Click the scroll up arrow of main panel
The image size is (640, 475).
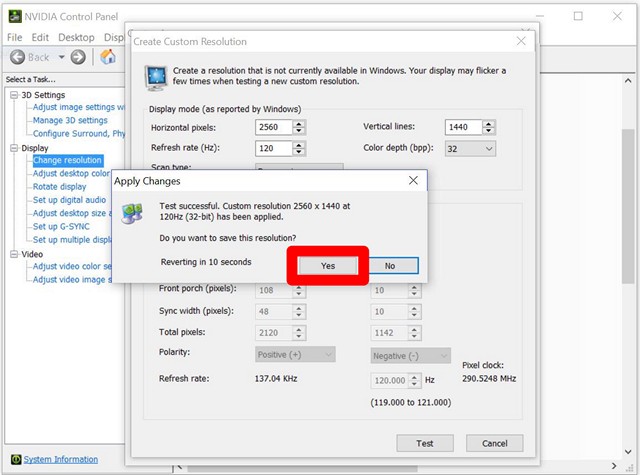tap(628, 81)
